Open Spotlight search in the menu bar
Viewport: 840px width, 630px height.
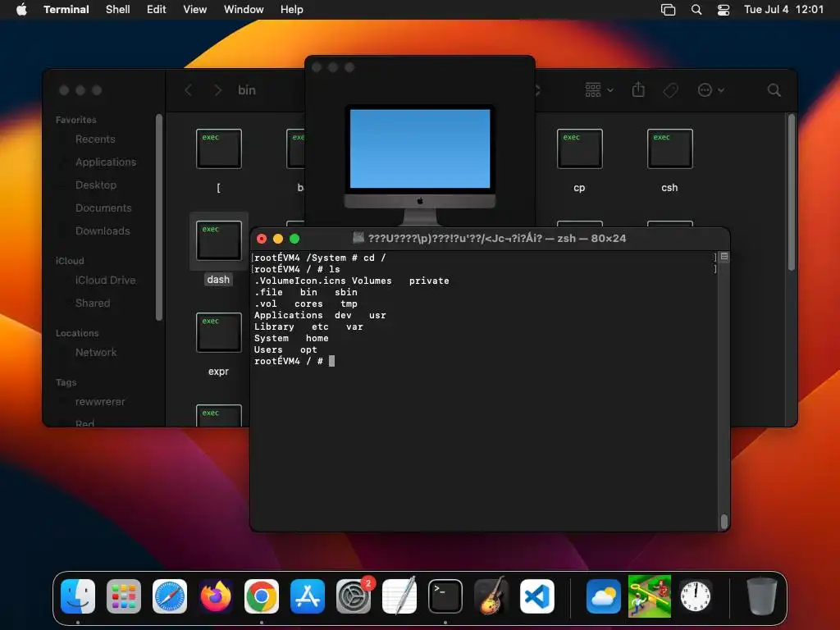[696, 10]
